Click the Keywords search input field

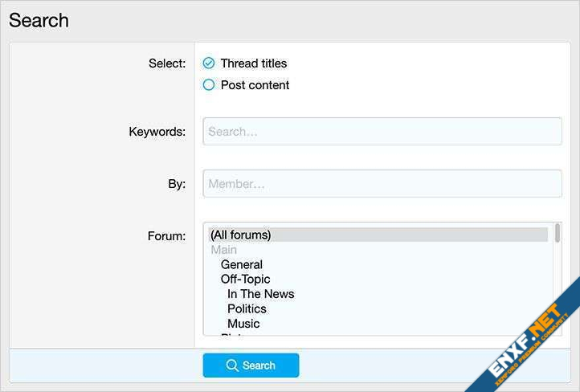tap(382, 132)
